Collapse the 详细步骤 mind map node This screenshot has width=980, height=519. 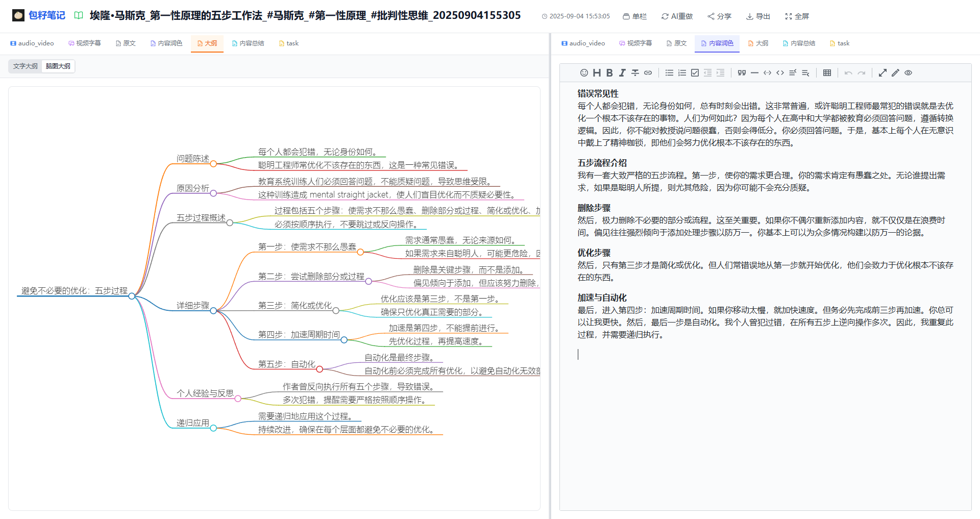(213, 311)
